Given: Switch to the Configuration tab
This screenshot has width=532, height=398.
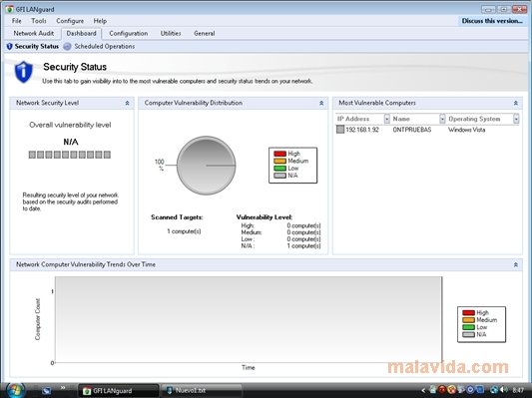Looking at the screenshot, I should pos(128,34).
